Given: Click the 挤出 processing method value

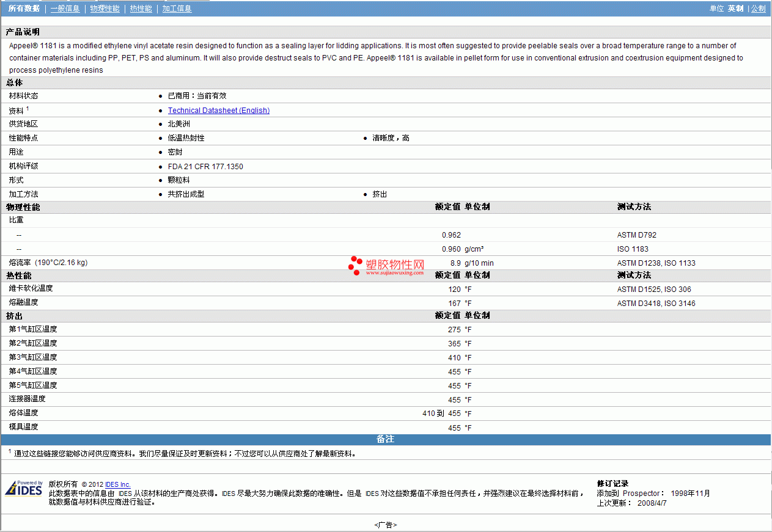Looking at the screenshot, I should 380,194.
